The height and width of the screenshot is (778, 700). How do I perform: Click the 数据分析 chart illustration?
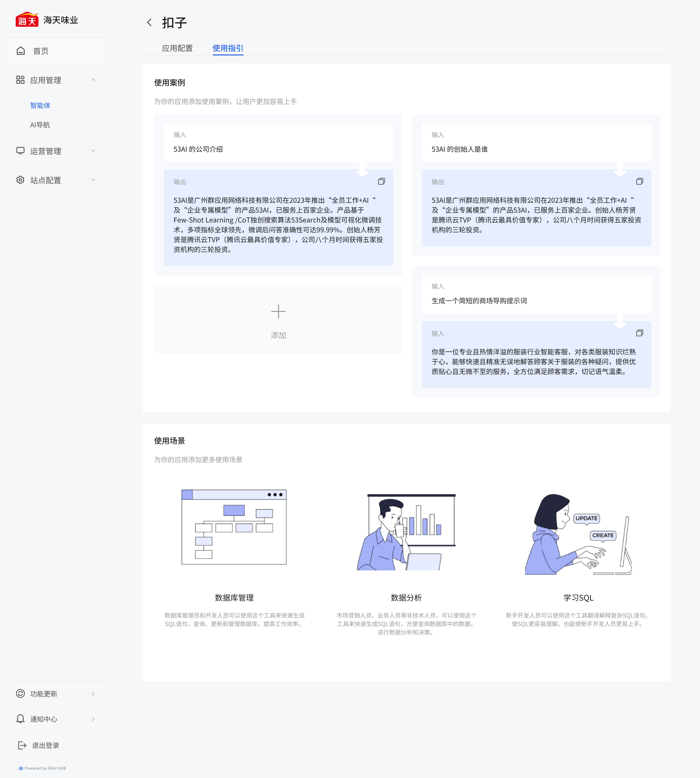coord(406,532)
